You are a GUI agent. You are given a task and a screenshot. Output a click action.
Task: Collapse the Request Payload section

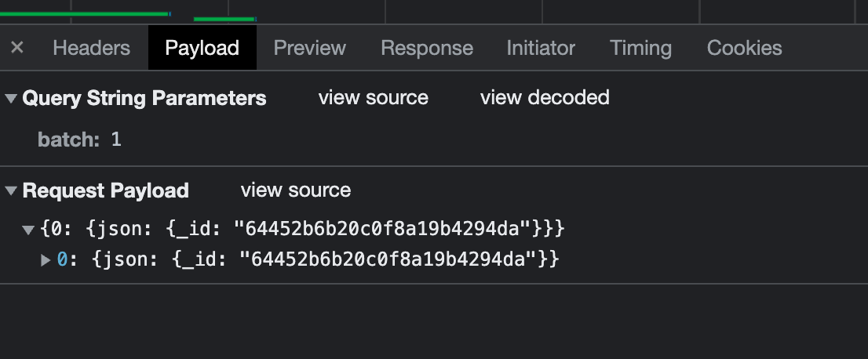click(x=11, y=191)
